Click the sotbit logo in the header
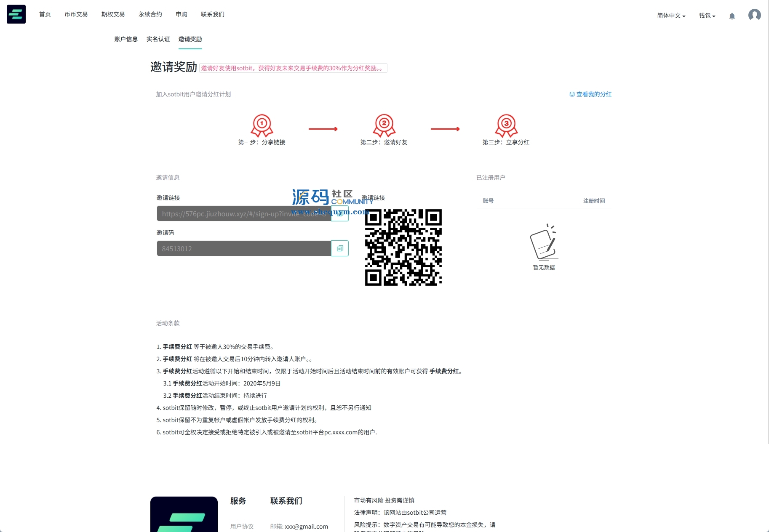769x532 pixels. coord(16,14)
